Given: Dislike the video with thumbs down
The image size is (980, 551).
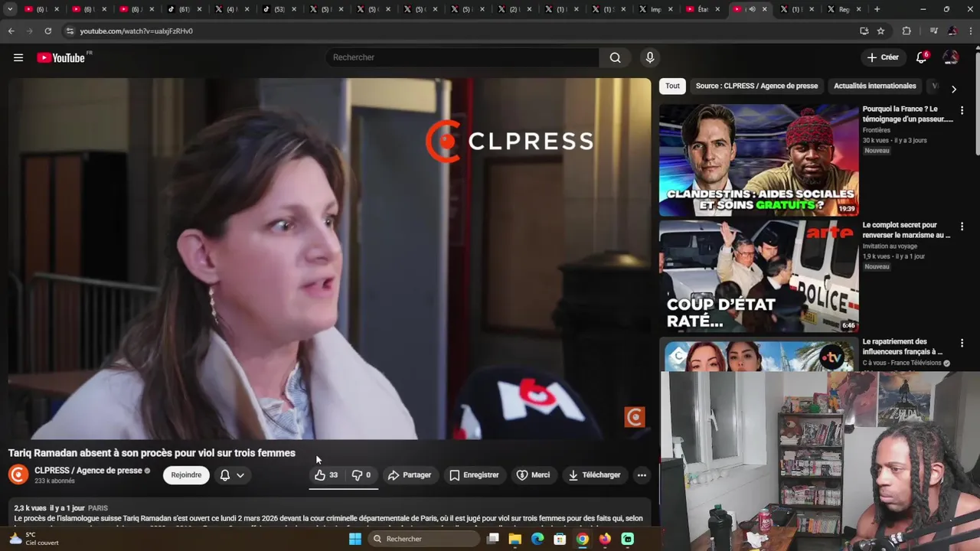Looking at the screenshot, I should [361, 475].
